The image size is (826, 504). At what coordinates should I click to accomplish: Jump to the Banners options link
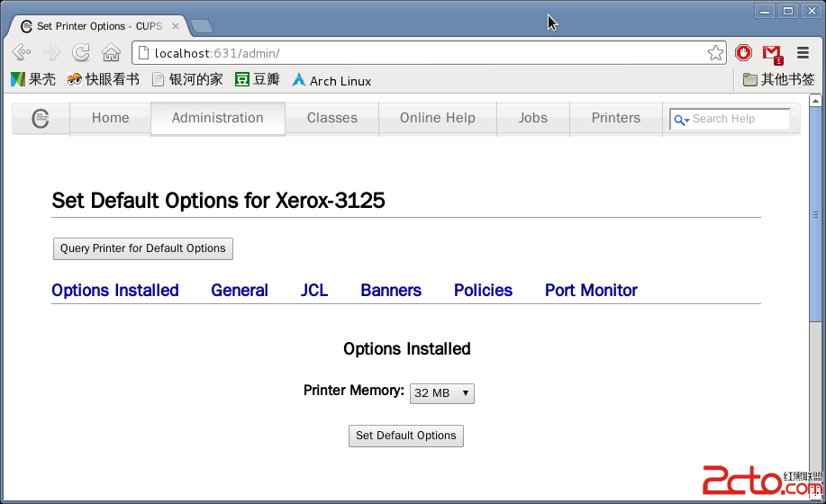coord(391,291)
